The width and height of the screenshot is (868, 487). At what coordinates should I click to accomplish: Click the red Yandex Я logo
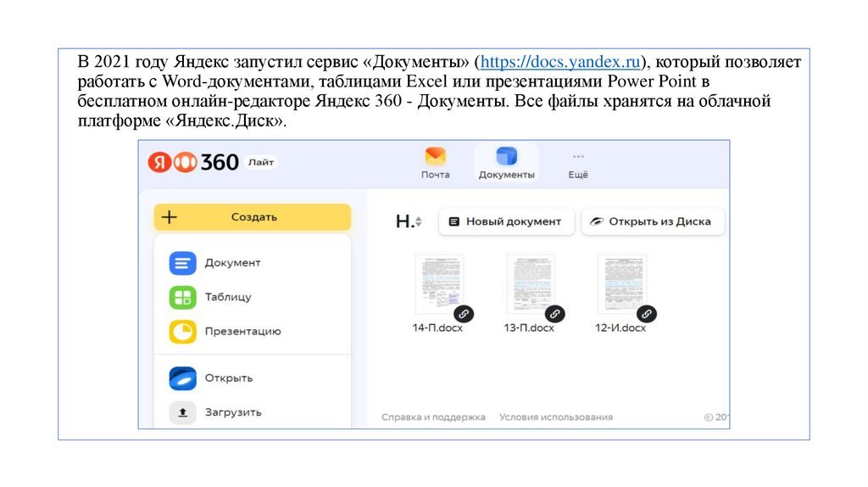[159, 162]
